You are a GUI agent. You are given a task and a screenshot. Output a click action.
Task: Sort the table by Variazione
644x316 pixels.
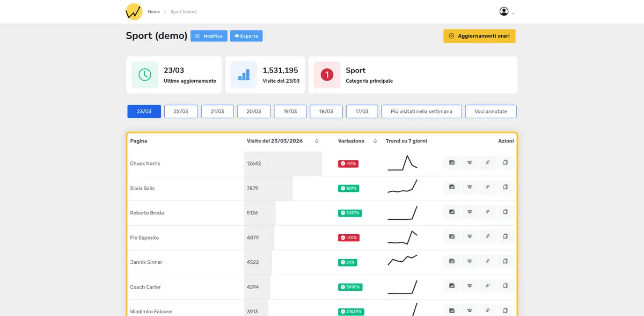point(375,141)
